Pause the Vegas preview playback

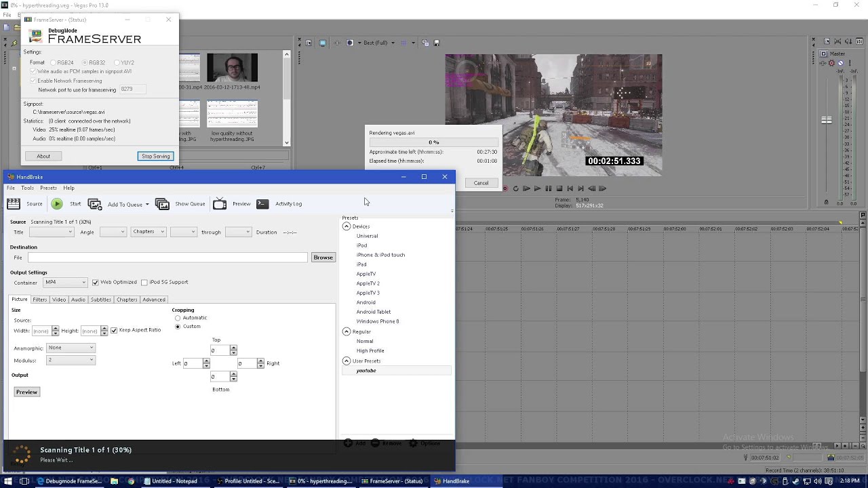point(548,188)
